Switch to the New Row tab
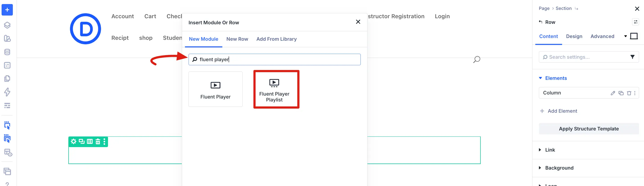Screen dimensions: 644x186 [237, 39]
